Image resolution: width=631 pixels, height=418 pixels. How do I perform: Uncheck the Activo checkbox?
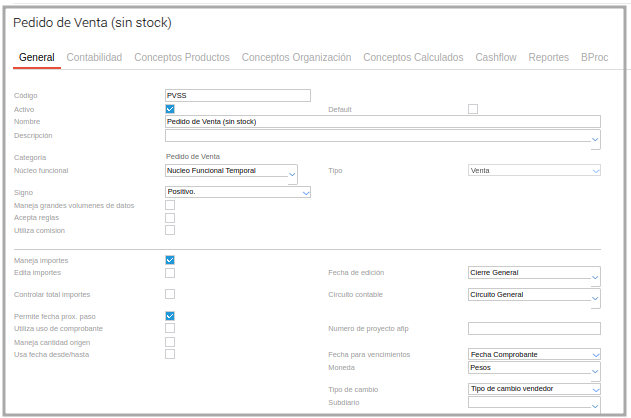pos(170,109)
